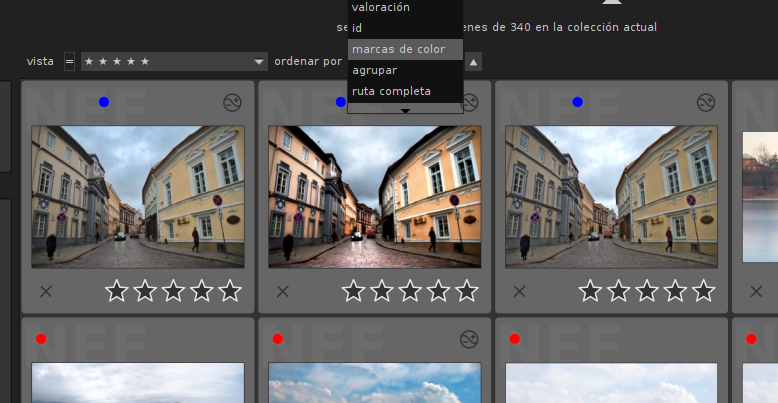The image size is (778, 403).
Task: Select the pale white sky thumbnail
Action: (611, 383)
